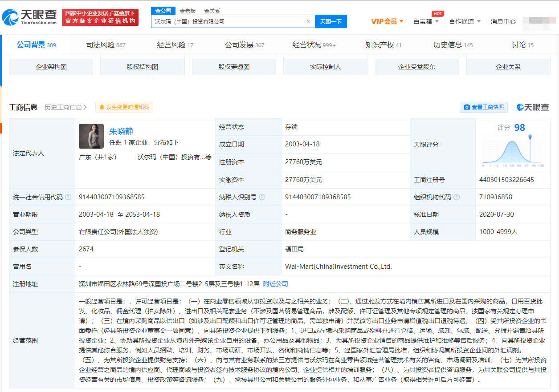Screen dimensions: 559x392
Task: Click 参保人数 value 2674
Action: [x=86, y=249]
